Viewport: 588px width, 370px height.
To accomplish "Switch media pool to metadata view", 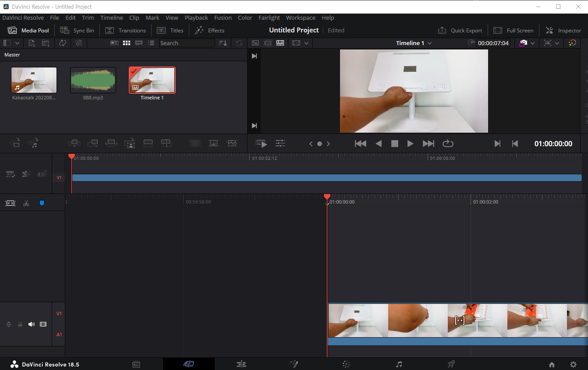I will tap(114, 43).
